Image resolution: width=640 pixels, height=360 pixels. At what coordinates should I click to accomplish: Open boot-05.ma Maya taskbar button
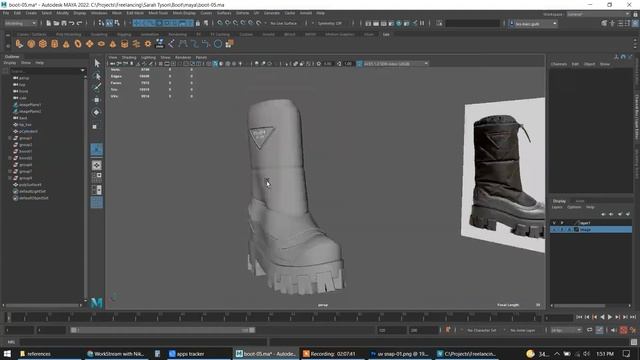[267, 353]
